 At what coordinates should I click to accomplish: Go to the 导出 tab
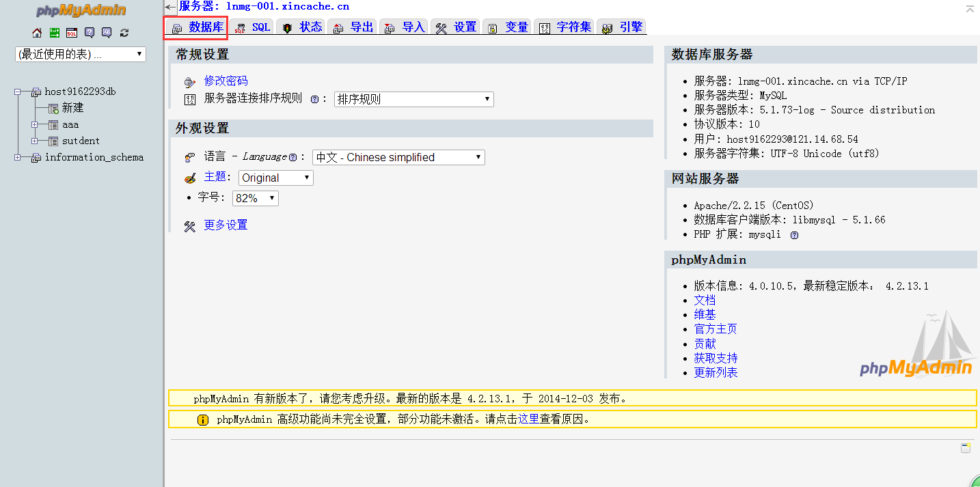(352, 27)
